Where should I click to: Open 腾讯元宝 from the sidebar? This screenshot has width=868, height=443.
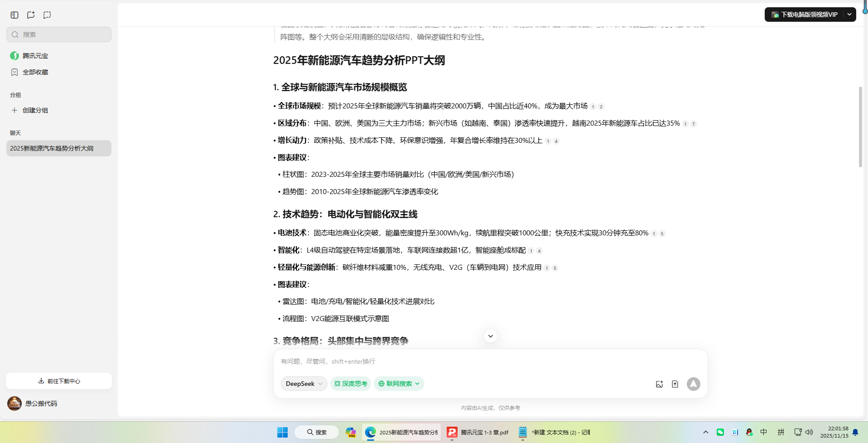click(35, 55)
